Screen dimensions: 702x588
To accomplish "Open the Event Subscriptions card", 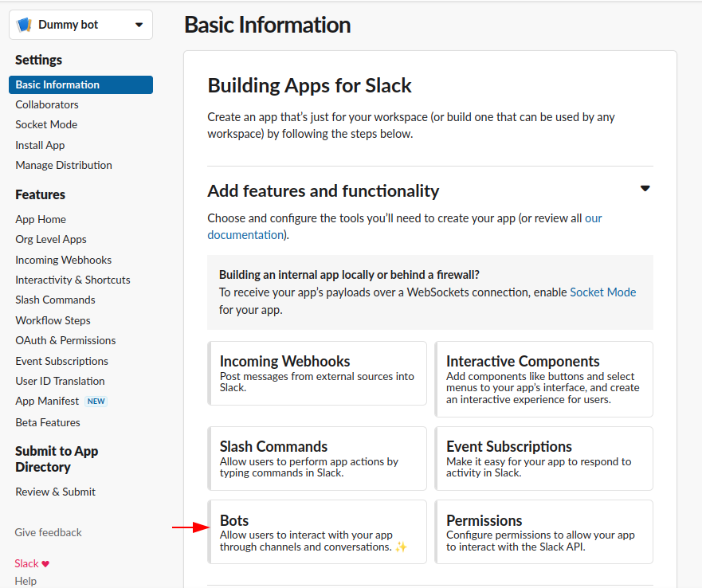I will 543,458.
